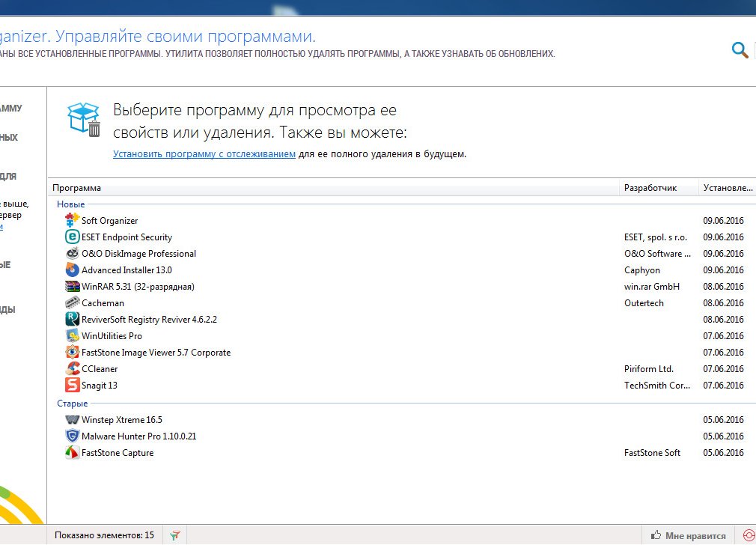Image resolution: width=756 pixels, height=545 pixels.
Task: Click ReviverSoft Registry Reviver's date 08.06.2016
Action: (x=723, y=319)
